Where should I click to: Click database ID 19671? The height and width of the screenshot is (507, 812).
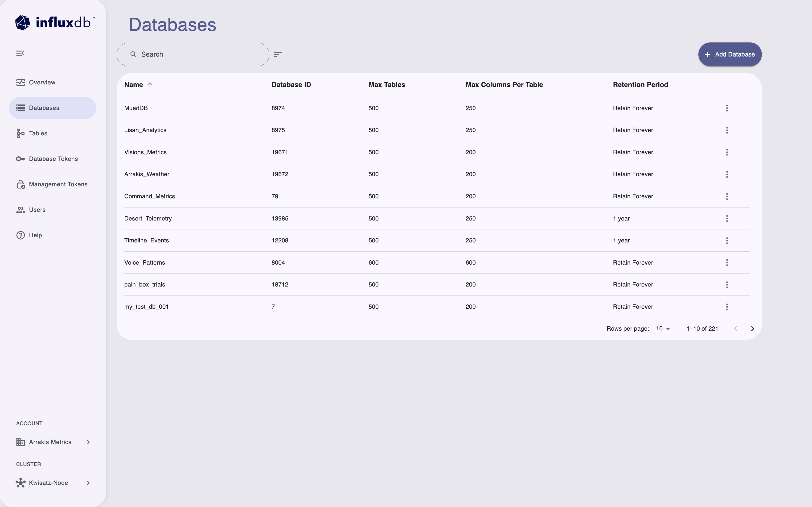pyautogui.click(x=280, y=152)
